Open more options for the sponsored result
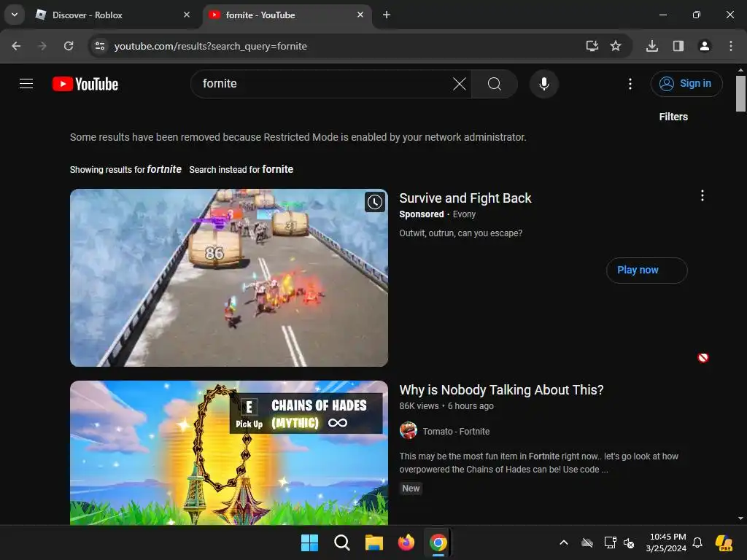This screenshot has width=747, height=560. pyautogui.click(x=703, y=195)
